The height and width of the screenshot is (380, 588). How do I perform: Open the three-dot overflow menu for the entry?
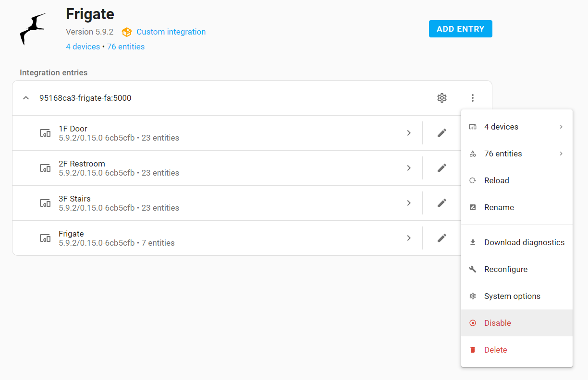tap(473, 98)
